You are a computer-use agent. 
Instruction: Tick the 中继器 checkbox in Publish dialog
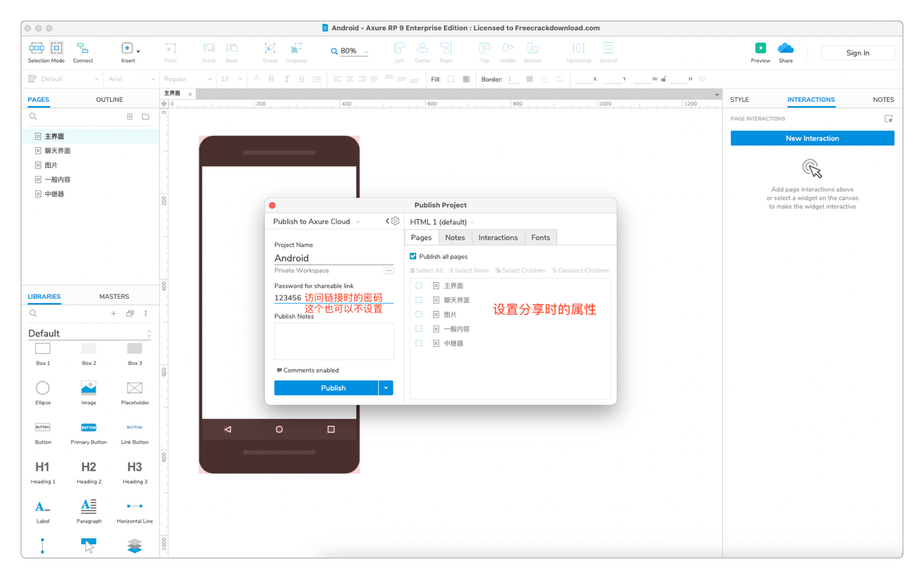click(x=419, y=344)
